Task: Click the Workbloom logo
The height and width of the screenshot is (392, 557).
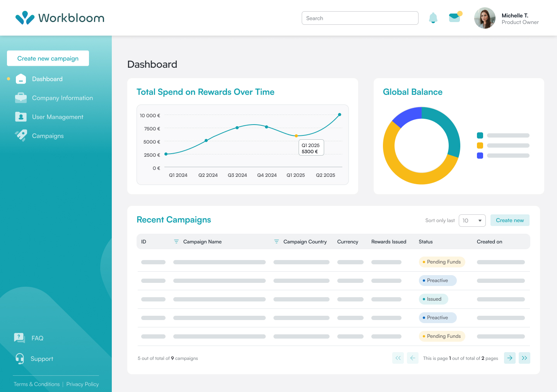Action: point(60,18)
